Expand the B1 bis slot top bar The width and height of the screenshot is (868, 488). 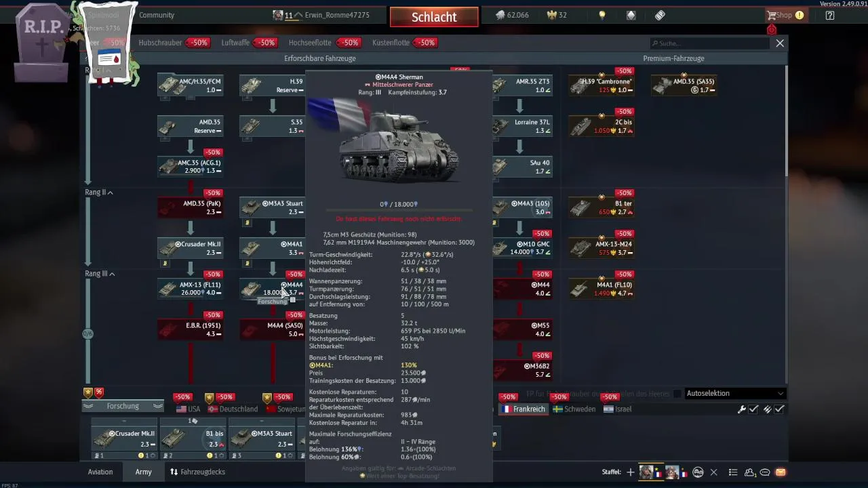point(193,421)
